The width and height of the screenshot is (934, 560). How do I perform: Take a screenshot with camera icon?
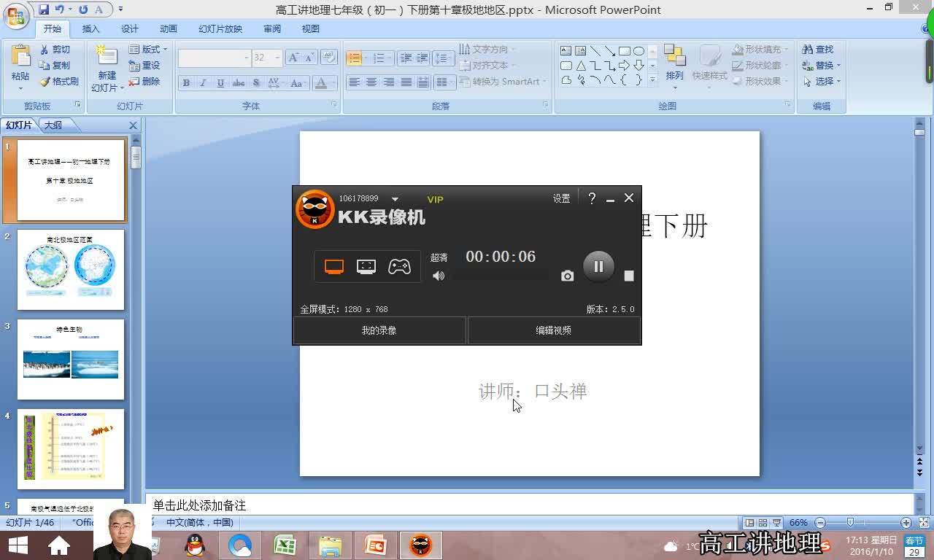568,276
